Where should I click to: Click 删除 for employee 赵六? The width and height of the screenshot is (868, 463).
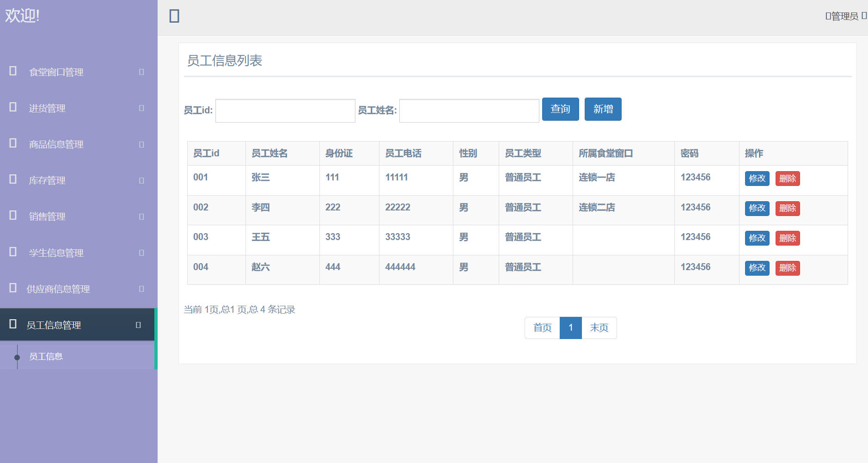[788, 268]
